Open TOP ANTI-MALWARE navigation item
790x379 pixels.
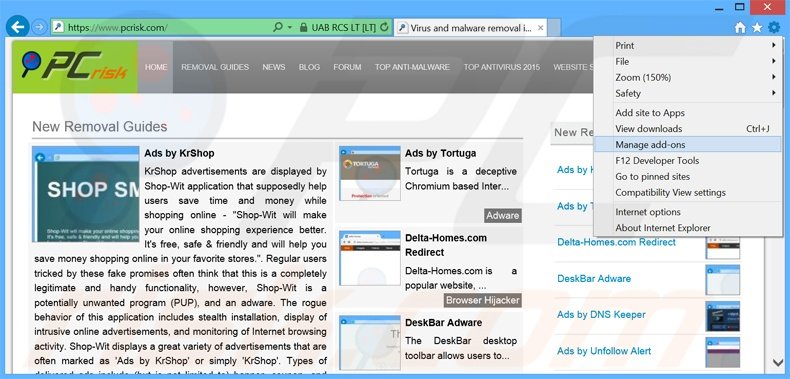[412, 67]
